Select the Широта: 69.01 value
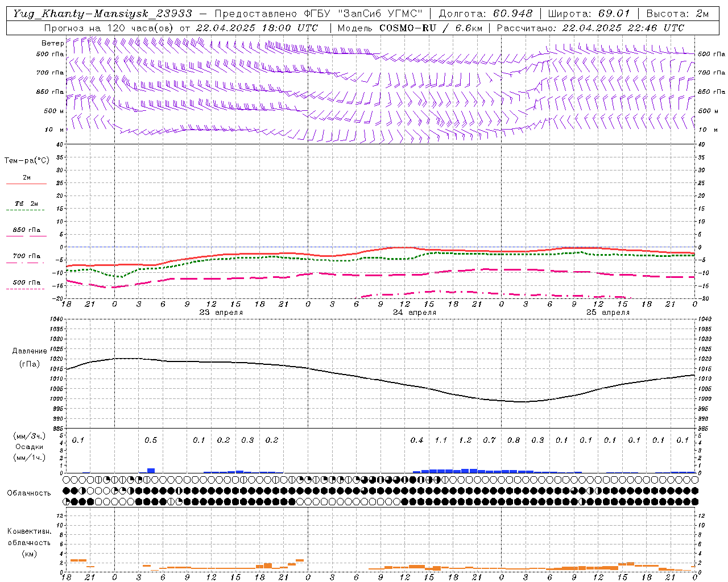728x582 pixels. click(x=589, y=13)
